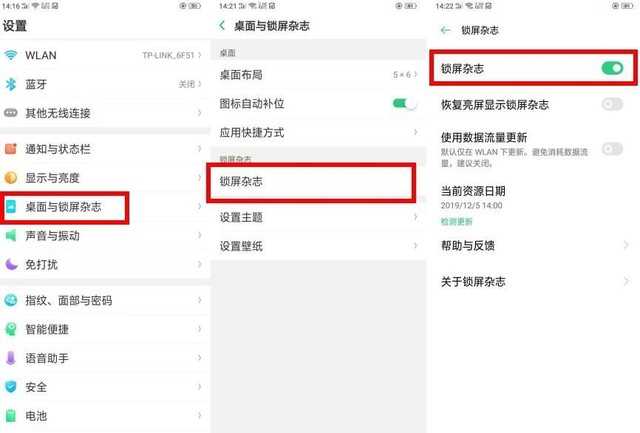Tap the 免打扰 moon icon
640x433 pixels.
tap(11, 264)
